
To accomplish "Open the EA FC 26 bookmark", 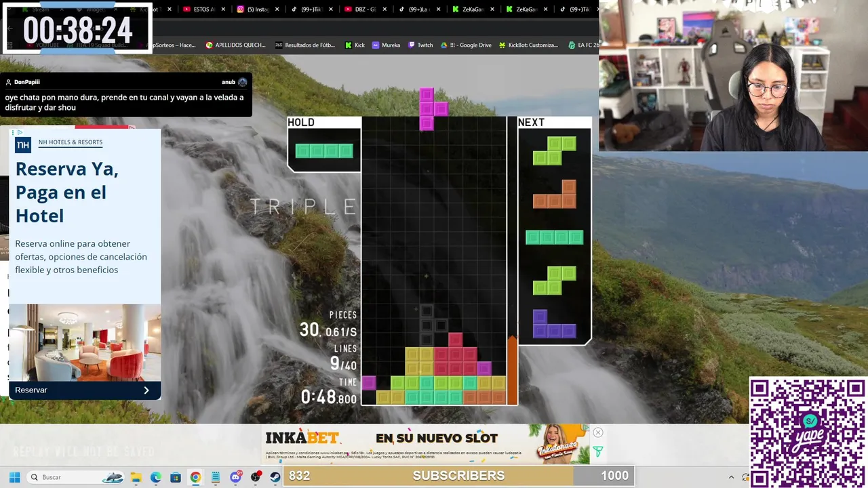I will (x=583, y=45).
